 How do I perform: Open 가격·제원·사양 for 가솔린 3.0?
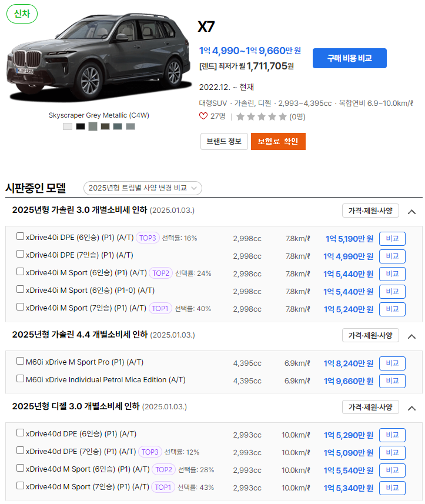370,211
